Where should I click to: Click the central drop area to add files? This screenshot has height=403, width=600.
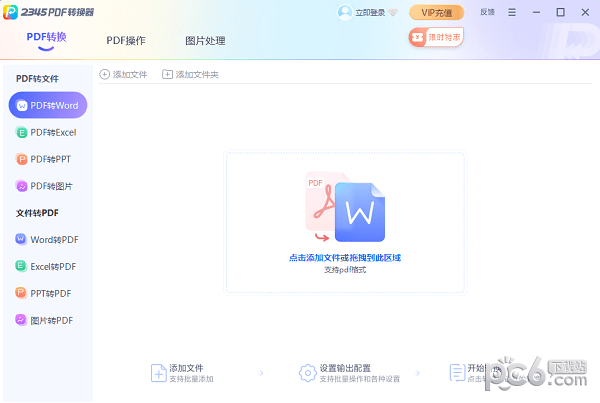(345, 223)
